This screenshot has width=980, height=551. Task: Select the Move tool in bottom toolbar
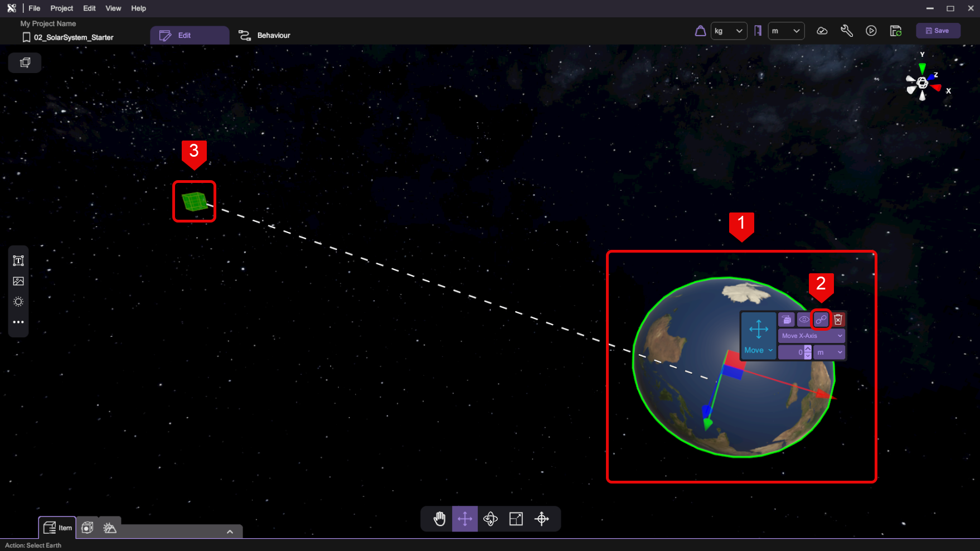click(465, 519)
